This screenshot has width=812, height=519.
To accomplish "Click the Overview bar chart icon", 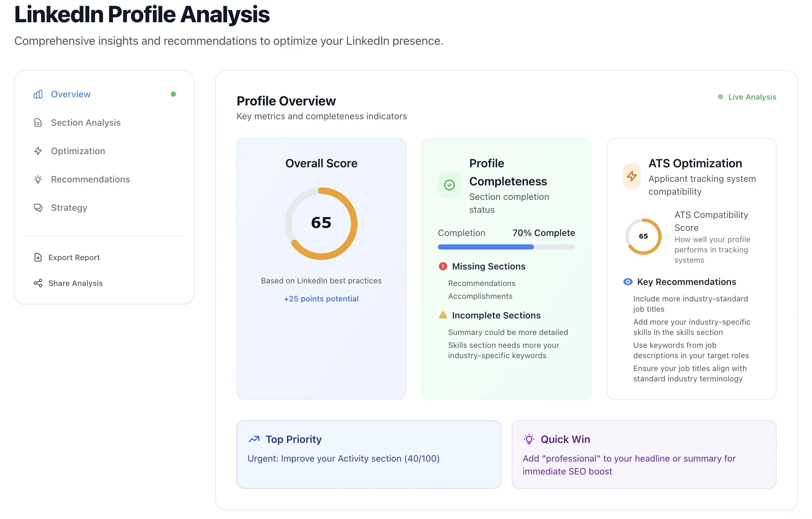I will point(38,94).
